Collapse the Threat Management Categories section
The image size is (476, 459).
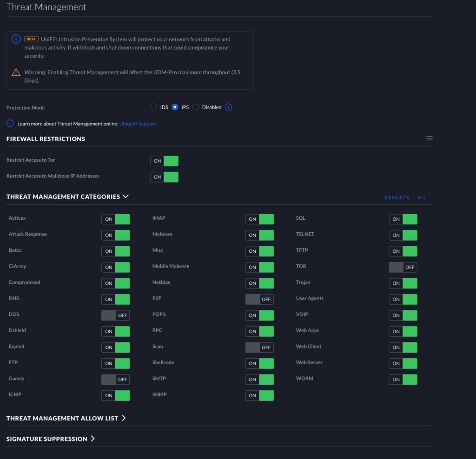(x=126, y=197)
